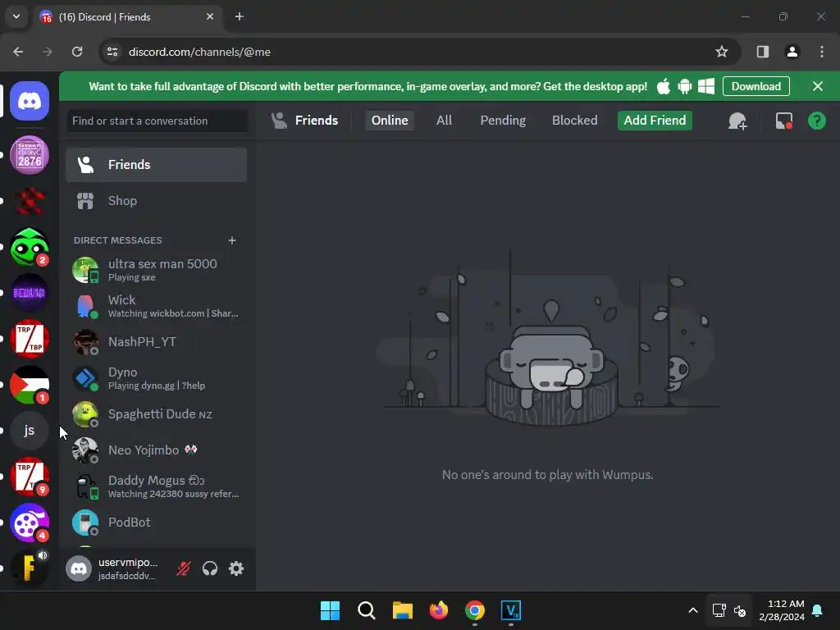This screenshot has height=630, width=840.
Task: Switch to the Online friends tab
Action: point(390,121)
